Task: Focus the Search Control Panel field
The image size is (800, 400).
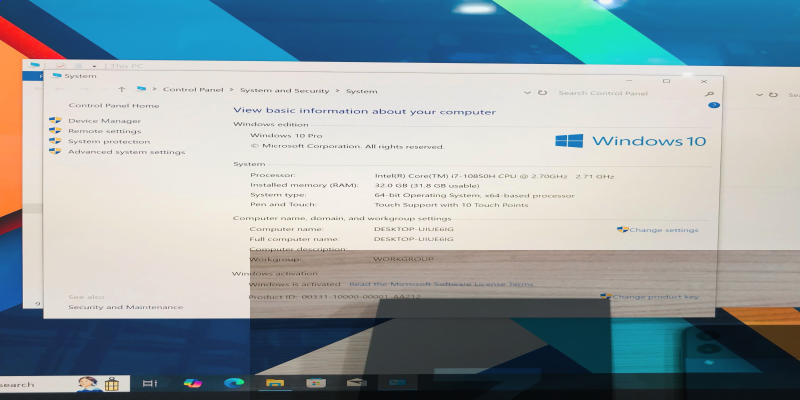Action: (x=629, y=93)
